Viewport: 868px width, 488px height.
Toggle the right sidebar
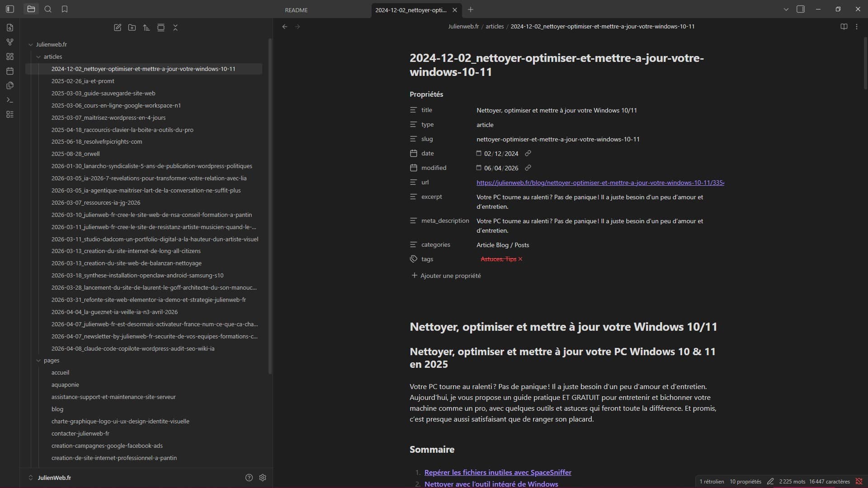pos(801,9)
